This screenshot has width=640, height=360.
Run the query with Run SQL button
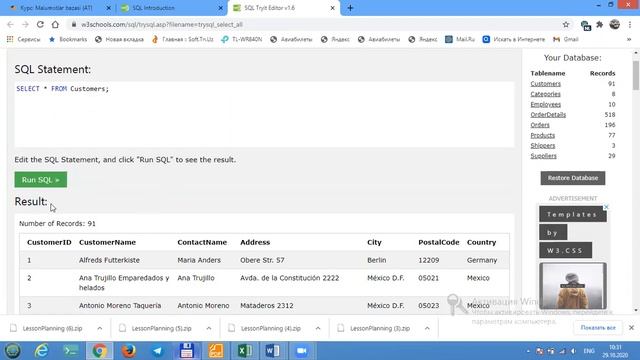[x=41, y=180]
